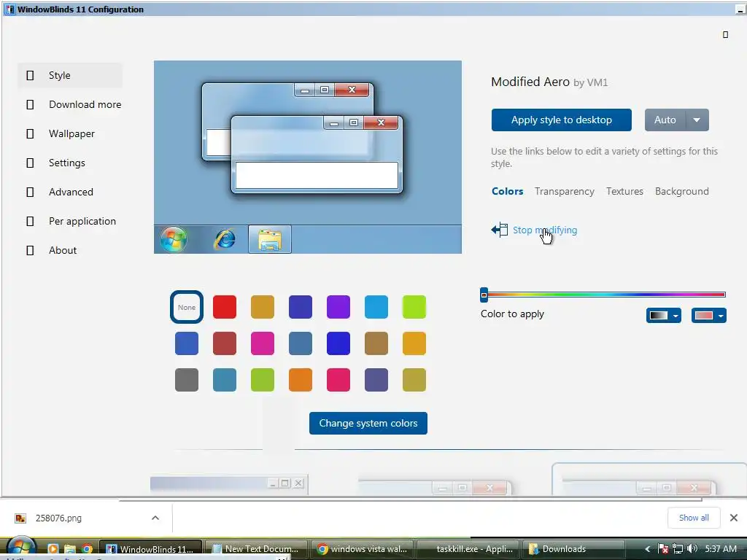The image size is (747, 560).
Task: Click Show all downloads button
Action: point(694,518)
